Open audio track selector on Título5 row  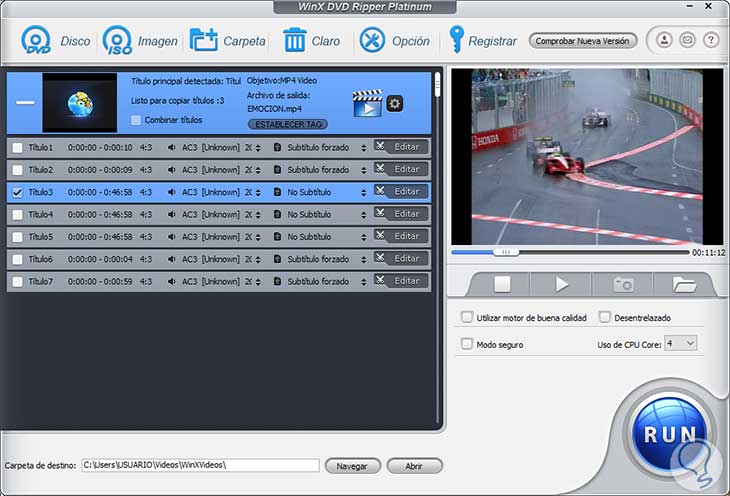pos(258,238)
